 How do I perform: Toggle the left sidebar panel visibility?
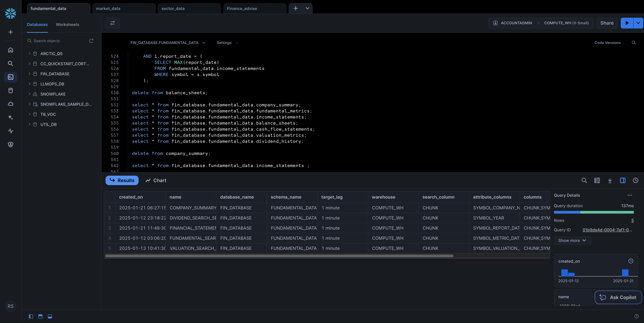pyautogui.click(x=31, y=316)
